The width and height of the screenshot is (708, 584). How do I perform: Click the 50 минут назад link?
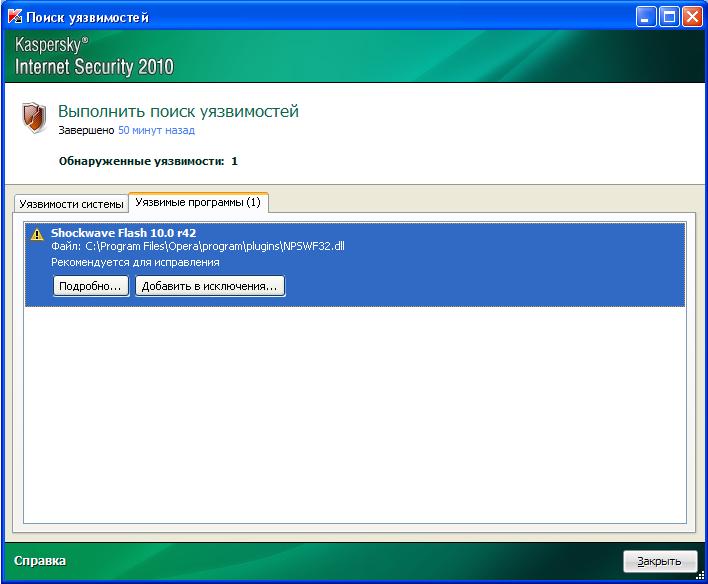(156, 130)
